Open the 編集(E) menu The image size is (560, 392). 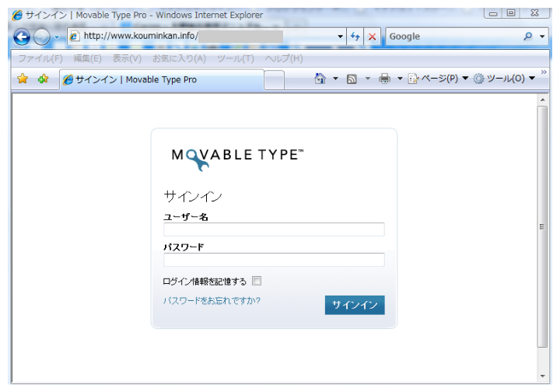87,58
